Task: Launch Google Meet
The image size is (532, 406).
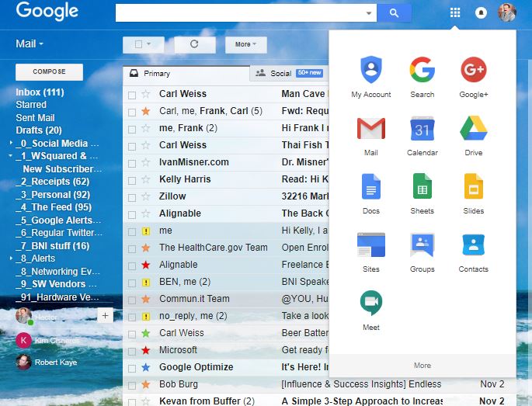Action: pyautogui.click(x=370, y=310)
